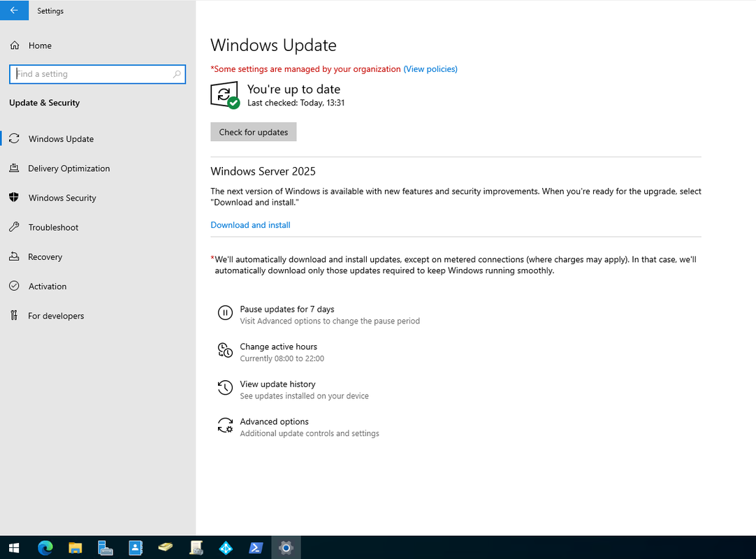Click the Settings gear in the taskbar
756x559 pixels.
click(x=286, y=548)
